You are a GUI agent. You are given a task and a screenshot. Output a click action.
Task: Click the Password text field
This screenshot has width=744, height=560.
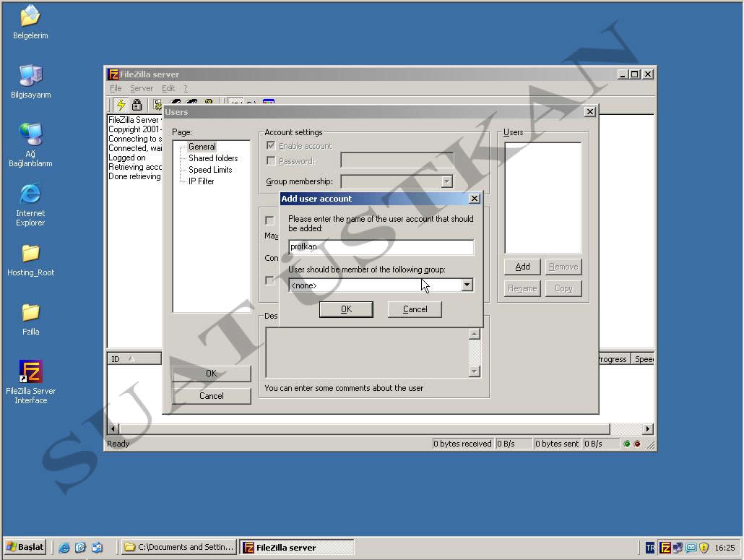[397, 160]
